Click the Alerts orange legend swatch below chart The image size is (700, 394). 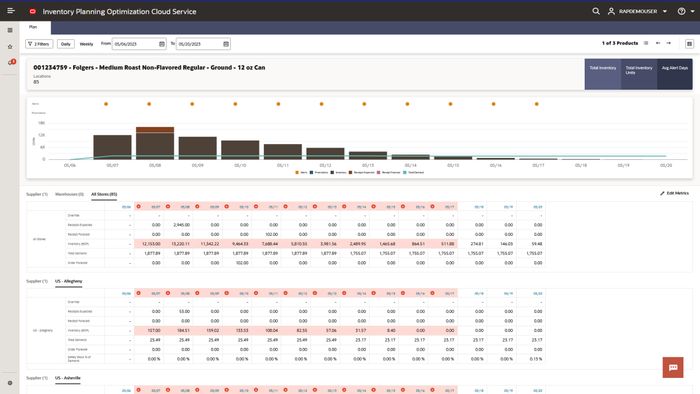click(297, 172)
